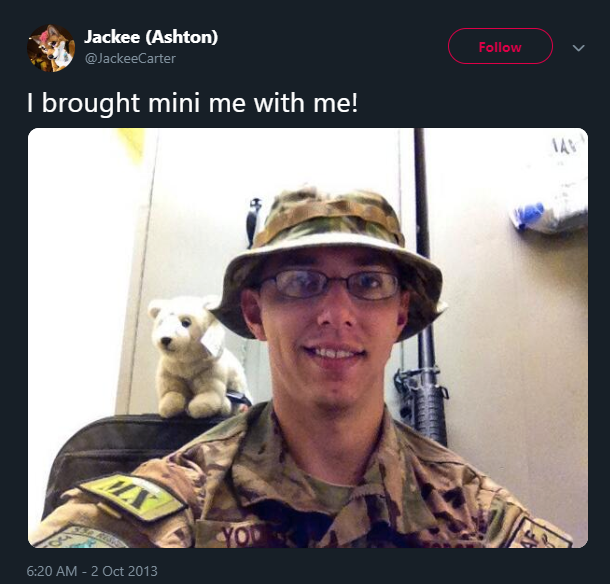This screenshot has height=584, width=610.
Task: Open Jackee's fox avatar profile picture
Action: pyautogui.click(x=51, y=48)
